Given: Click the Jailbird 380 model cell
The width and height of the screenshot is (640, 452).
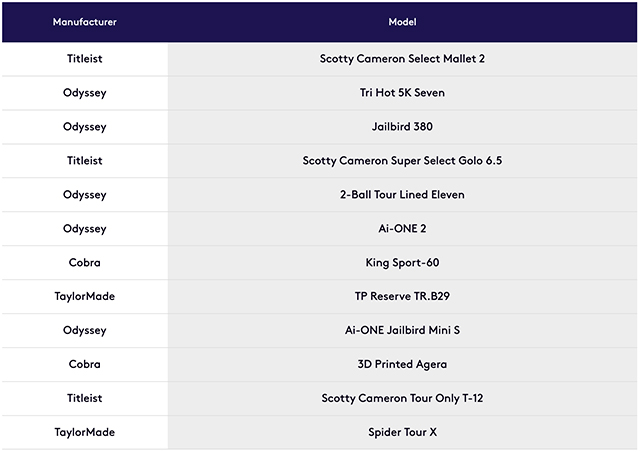Looking at the screenshot, I should (x=402, y=127).
